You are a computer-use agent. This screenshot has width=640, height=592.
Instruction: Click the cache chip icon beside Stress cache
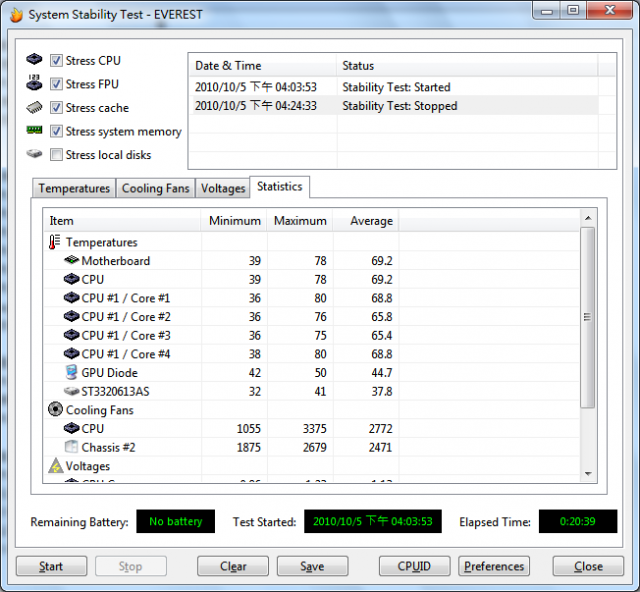[x=34, y=107]
